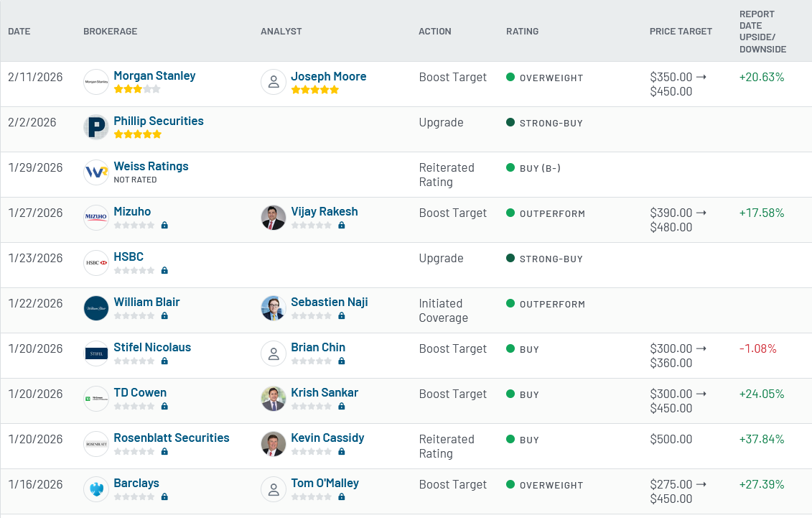Click the lock icon under William Blair
This screenshot has height=518, width=812.
coord(164,315)
